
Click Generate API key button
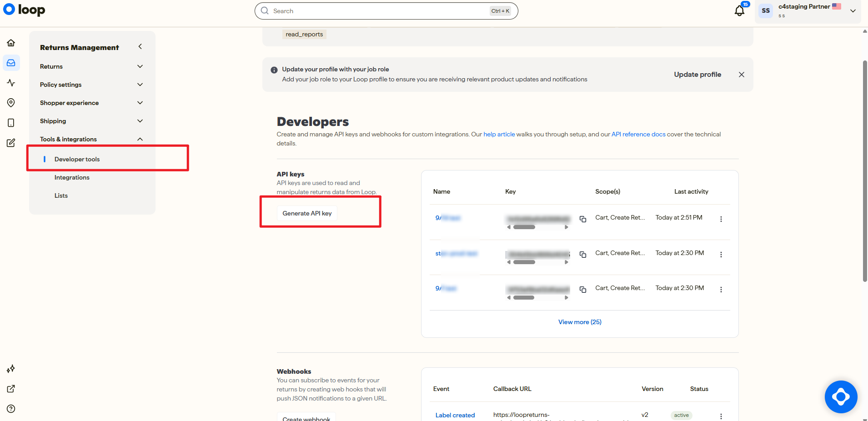pos(307,213)
